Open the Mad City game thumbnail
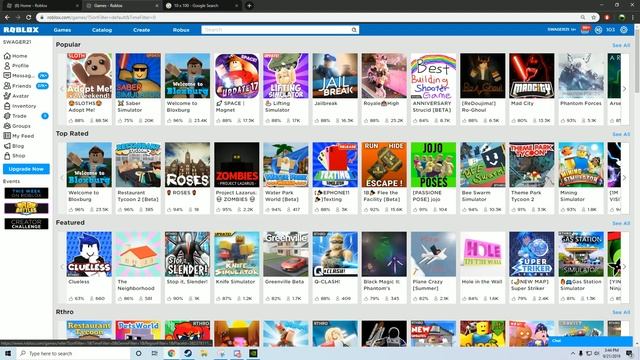 coord(532,76)
